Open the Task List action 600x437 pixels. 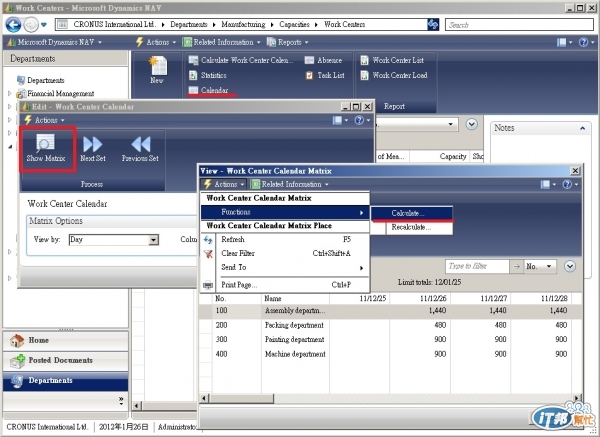click(325, 75)
